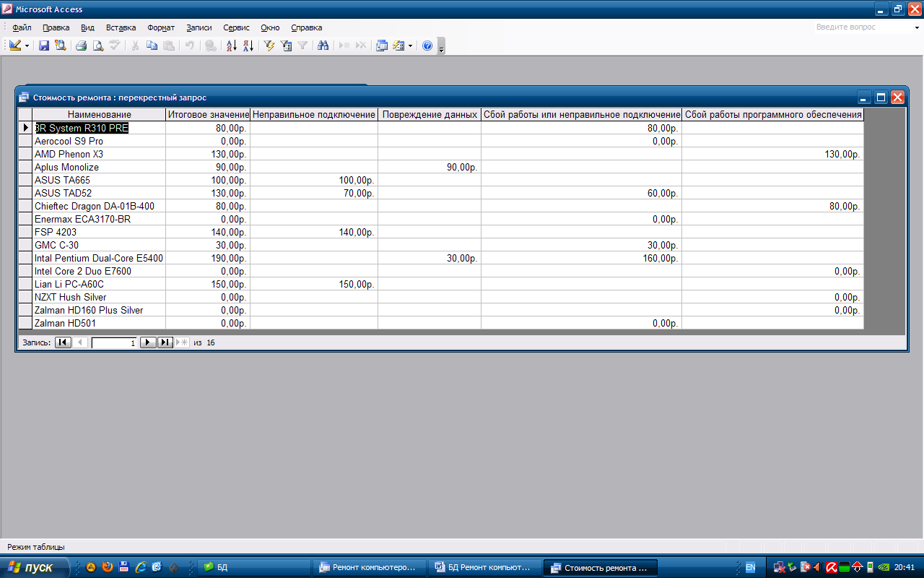Open the Правка menu
This screenshot has height=578, width=924.
[x=56, y=27]
